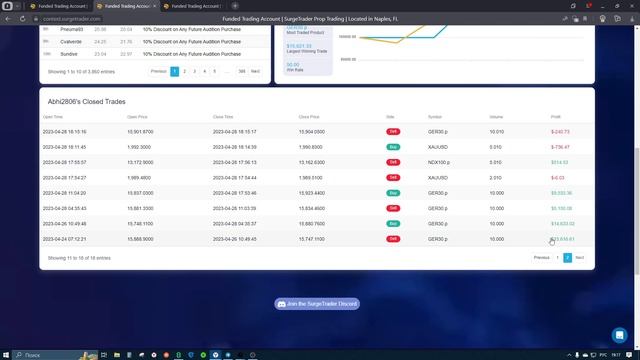Click Pneuma93 in the leaderboard
The width and height of the screenshot is (640, 360).
click(71, 29)
